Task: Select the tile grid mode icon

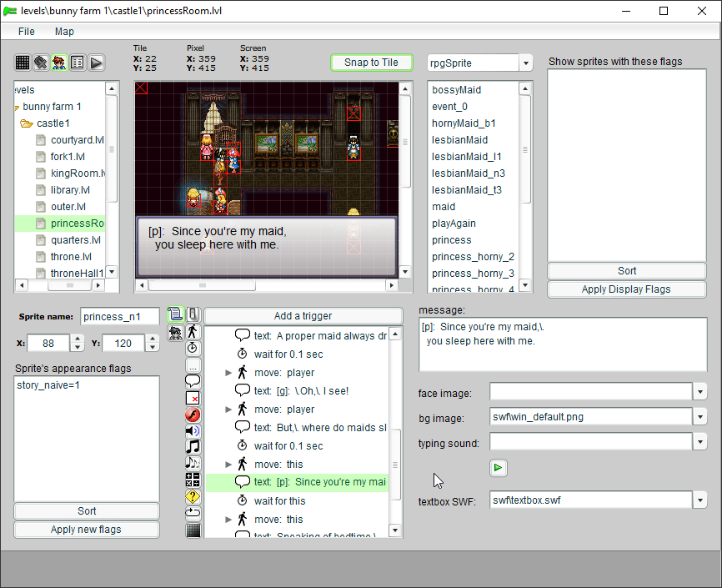Action: 23,63
